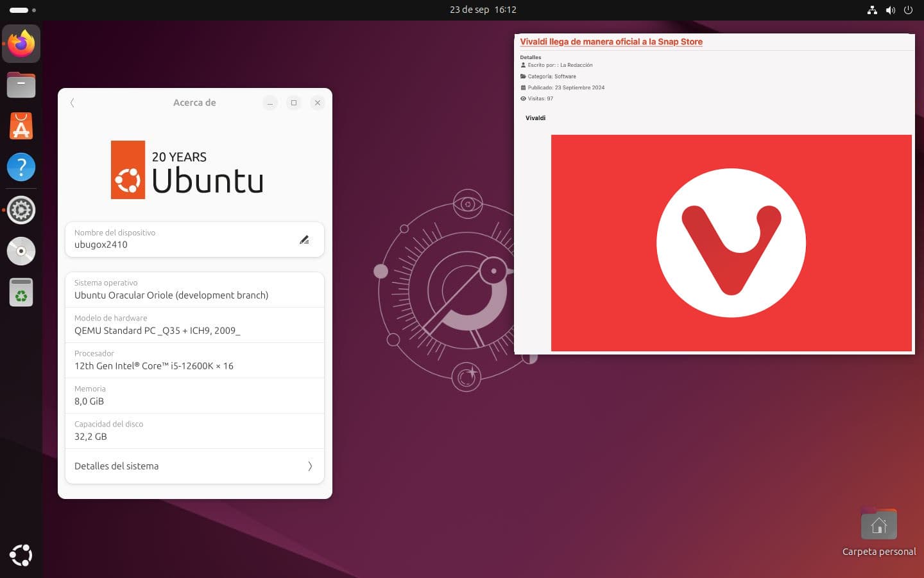Open Firefox from the dock
Viewport: 924px width, 578px height.
point(21,44)
